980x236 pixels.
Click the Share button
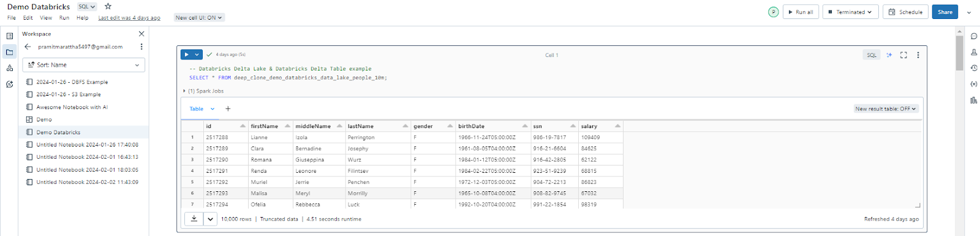click(945, 12)
